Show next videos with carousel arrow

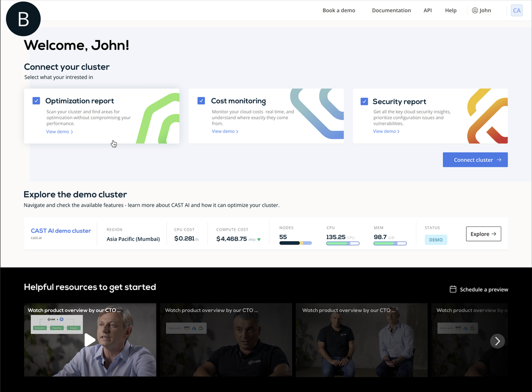click(x=497, y=341)
